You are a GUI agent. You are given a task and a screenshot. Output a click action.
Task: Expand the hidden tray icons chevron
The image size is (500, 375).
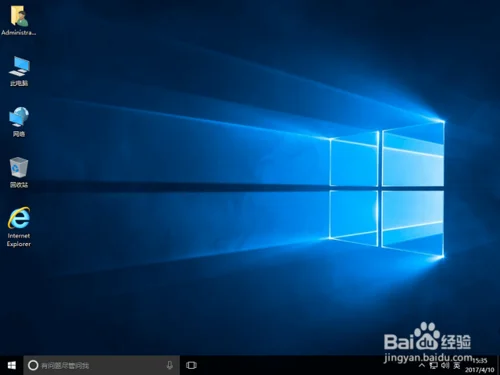422,366
